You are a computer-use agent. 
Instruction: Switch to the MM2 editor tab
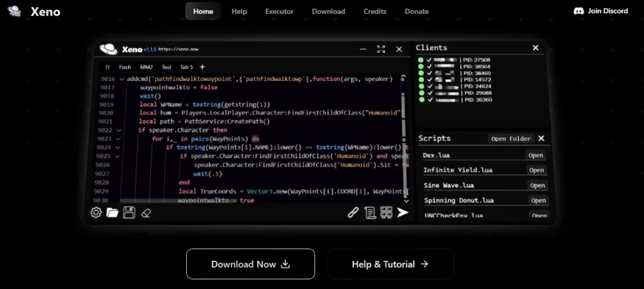[146, 67]
